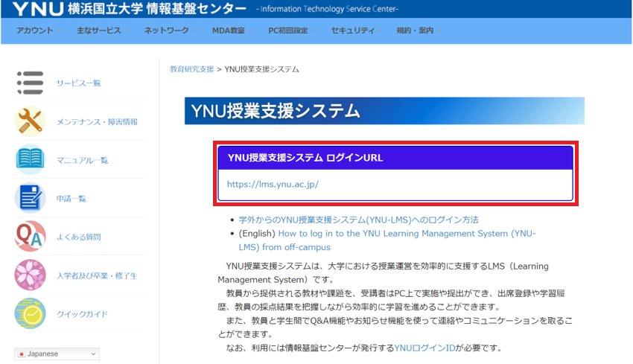Screen dimensions: 633x364
Task: Open the クイックガイド link
Action: click(x=83, y=314)
